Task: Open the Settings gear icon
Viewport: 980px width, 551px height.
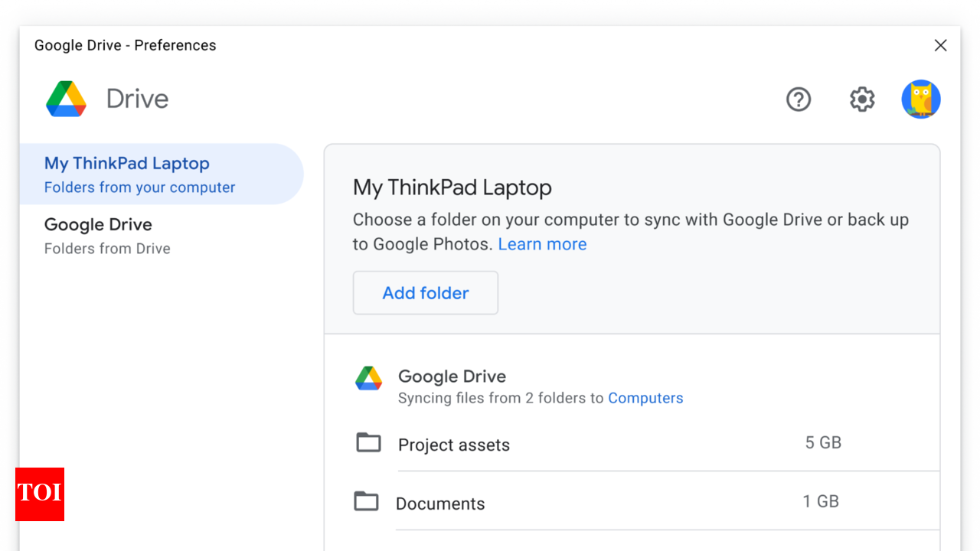Action: coord(862,99)
